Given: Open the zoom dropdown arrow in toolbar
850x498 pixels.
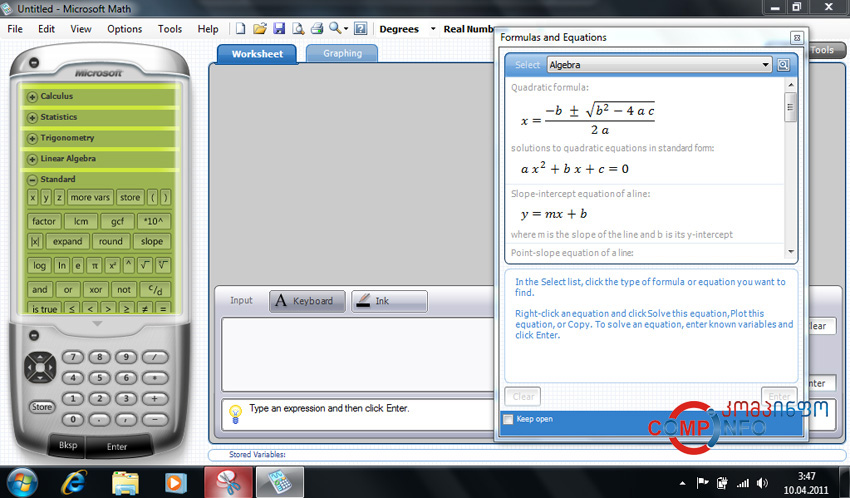Looking at the screenshot, I should [x=346, y=29].
